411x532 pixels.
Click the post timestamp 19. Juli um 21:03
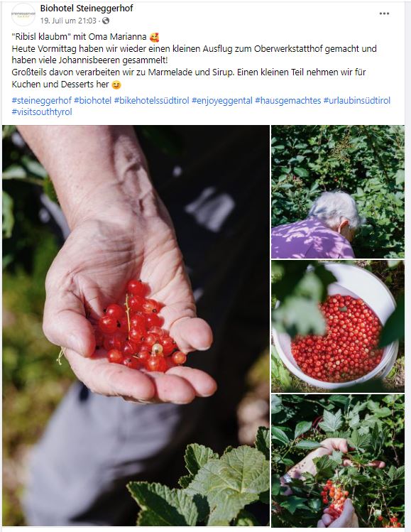tap(68, 21)
